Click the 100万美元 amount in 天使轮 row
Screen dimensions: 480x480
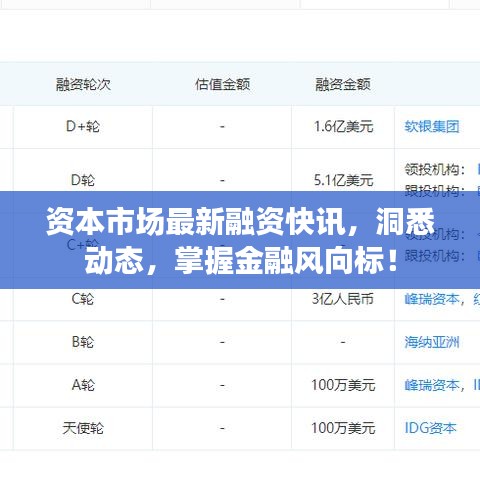343,428
